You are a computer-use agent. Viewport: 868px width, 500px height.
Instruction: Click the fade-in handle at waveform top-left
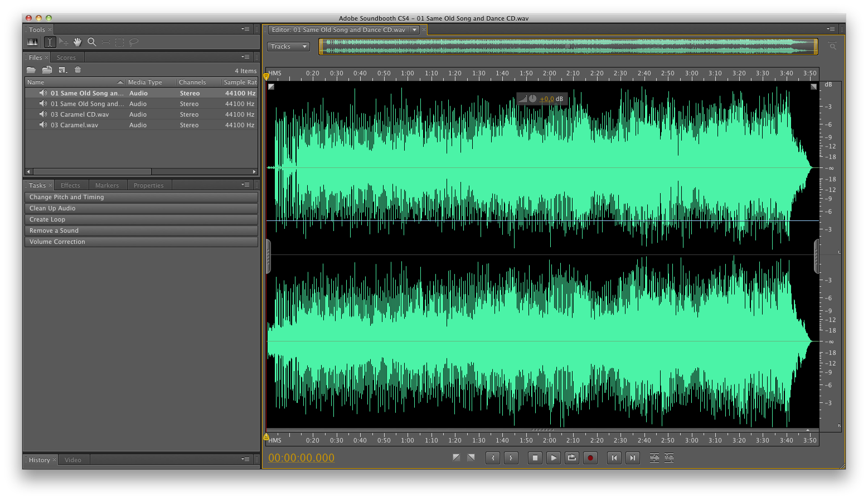pyautogui.click(x=271, y=86)
